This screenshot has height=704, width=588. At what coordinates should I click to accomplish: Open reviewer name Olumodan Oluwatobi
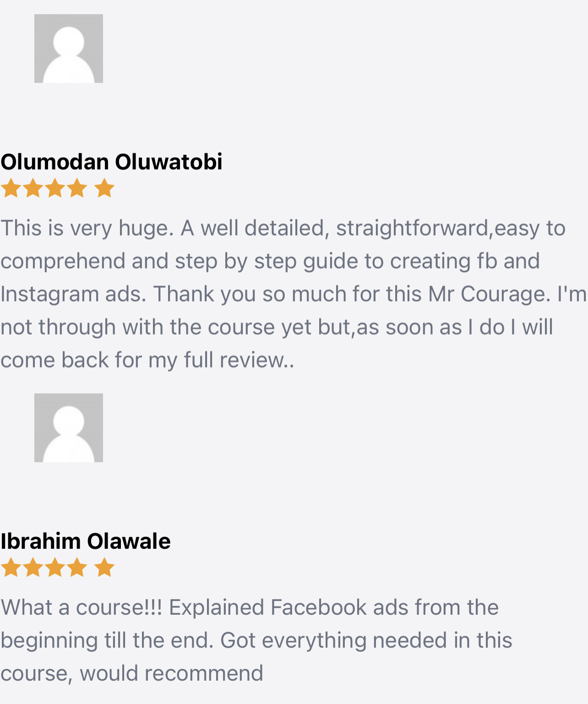click(111, 162)
